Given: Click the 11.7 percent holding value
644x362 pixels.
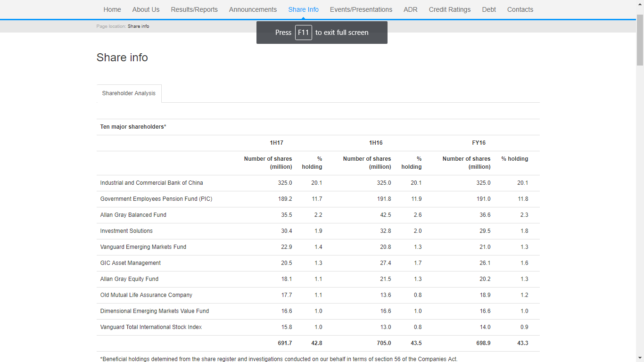Looking at the screenshot, I should (x=317, y=199).
